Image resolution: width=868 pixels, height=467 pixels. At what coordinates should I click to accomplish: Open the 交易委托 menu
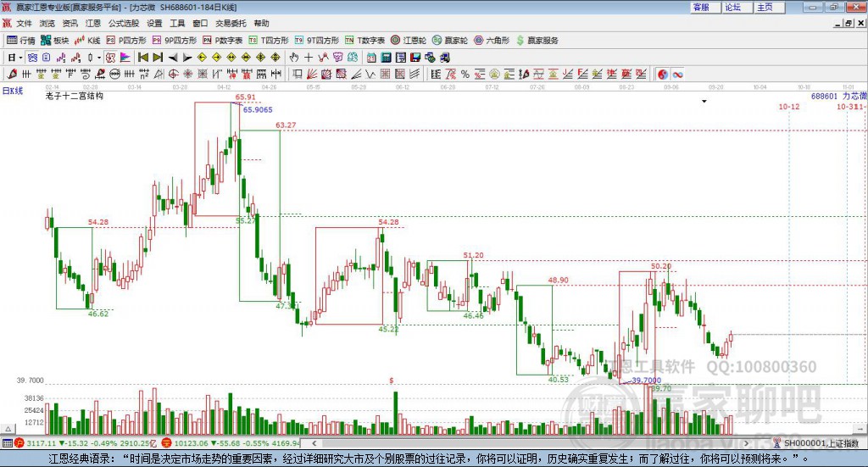coord(231,23)
